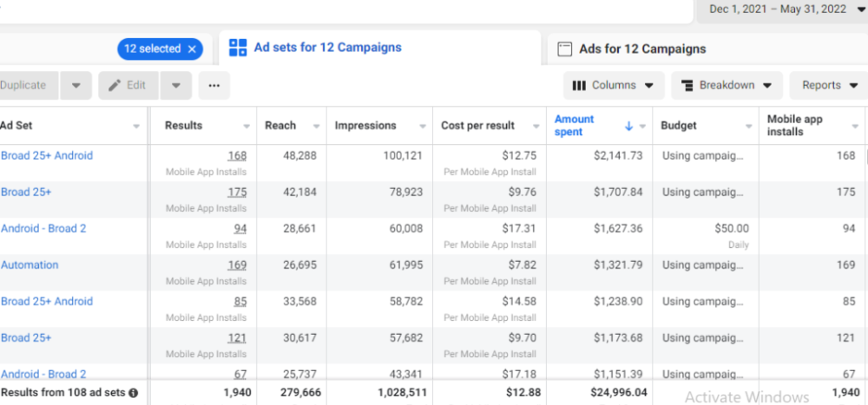Screen dimensions: 868x405
Task: Click the pencil icon on Edit button
Action: click(x=115, y=85)
